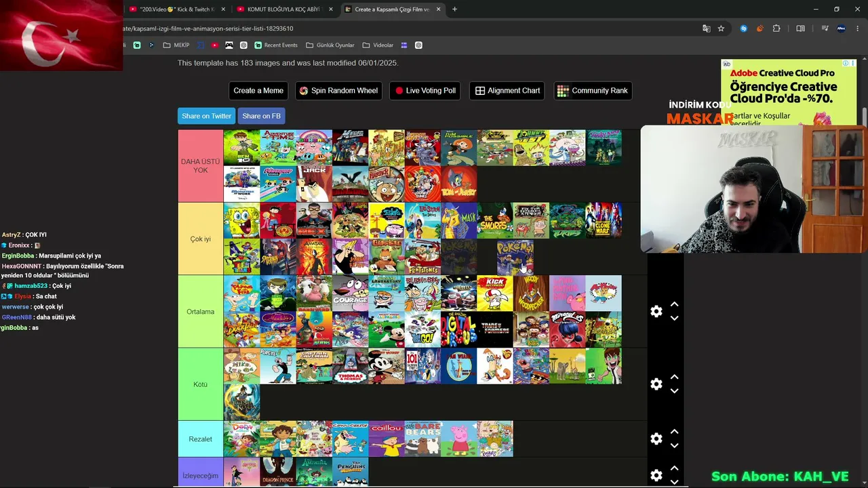Pick the We Bare Bears thumbnail
Screen dimensions: 868x488
coord(423,439)
